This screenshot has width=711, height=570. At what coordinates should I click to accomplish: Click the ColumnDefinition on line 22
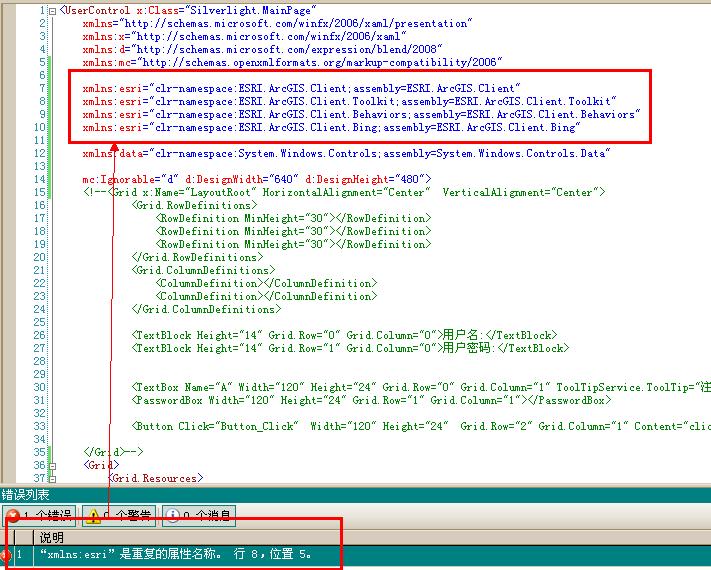267,283
